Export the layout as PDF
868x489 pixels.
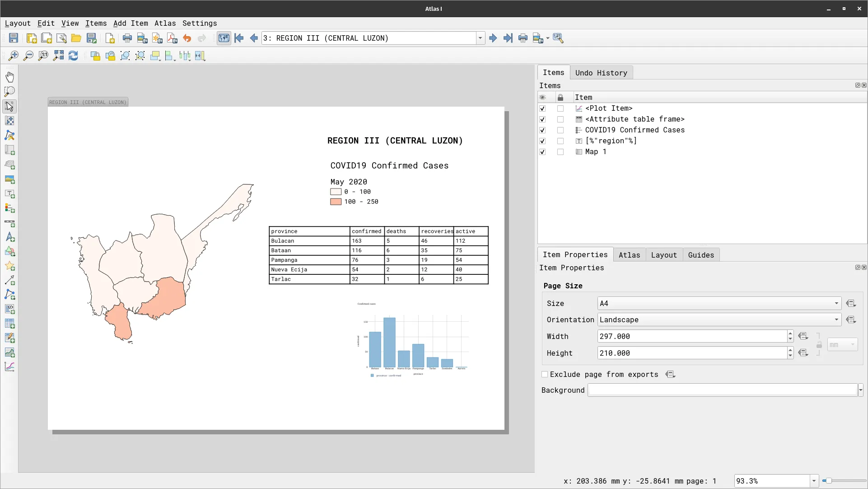(172, 38)
